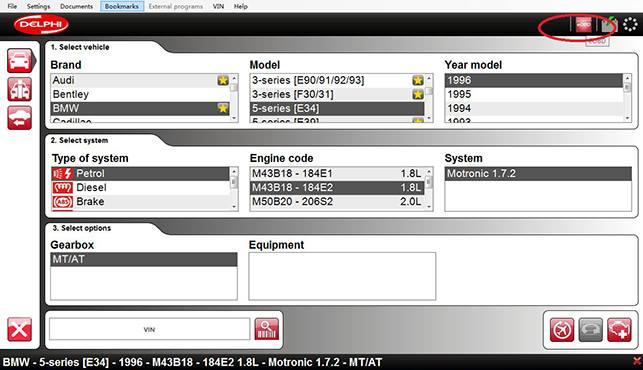643x370 pixels.
Task: Select MT/AT in Gearbox list
Action: click(144, 259)
